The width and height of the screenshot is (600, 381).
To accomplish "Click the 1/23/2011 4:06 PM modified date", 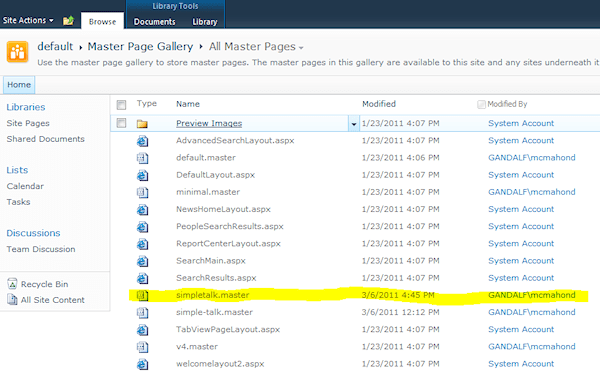I will click(x=400, y=158).
